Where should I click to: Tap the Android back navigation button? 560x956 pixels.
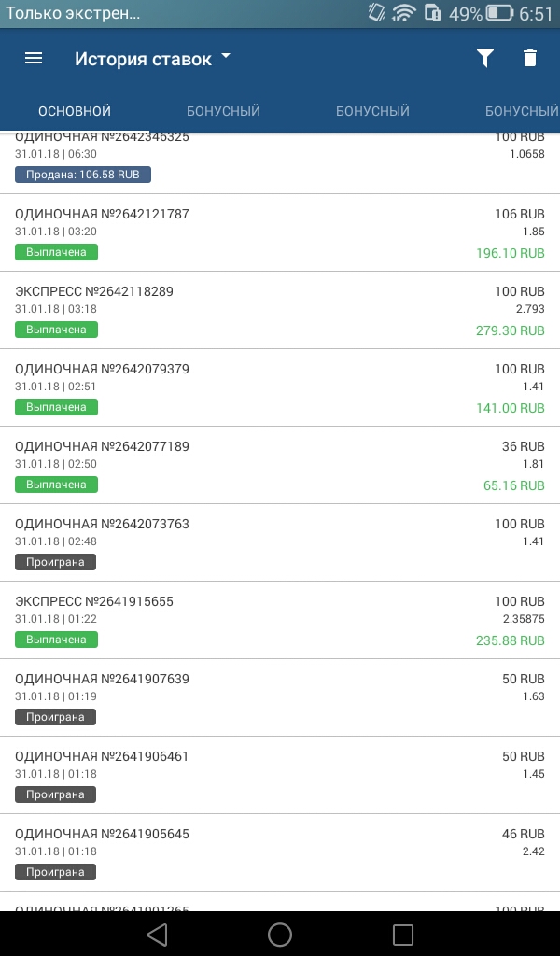[x=157, y=934]
